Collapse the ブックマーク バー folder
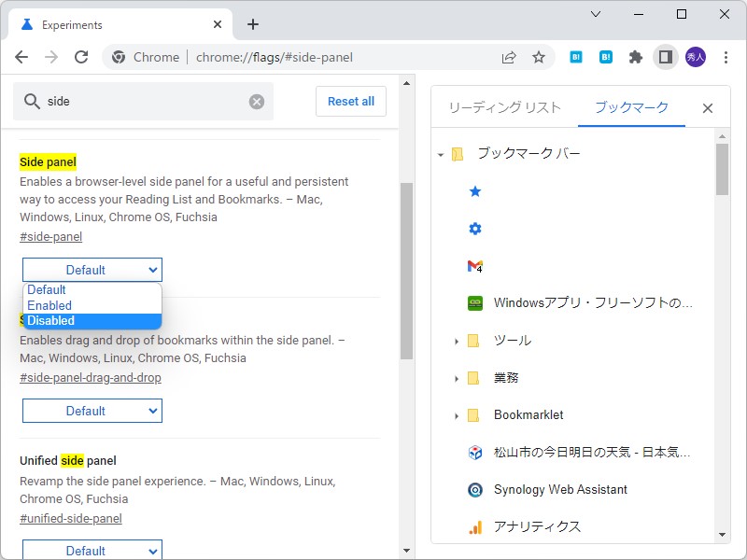 click(439, 154)
